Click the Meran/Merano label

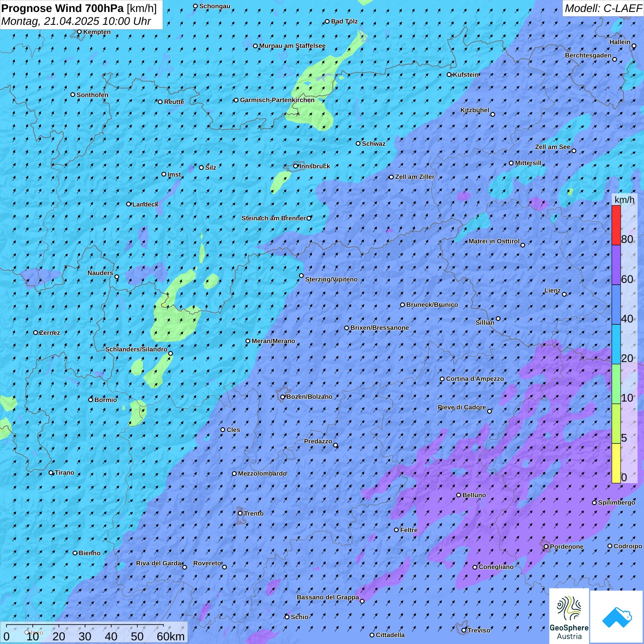click(x=273, y=341)
